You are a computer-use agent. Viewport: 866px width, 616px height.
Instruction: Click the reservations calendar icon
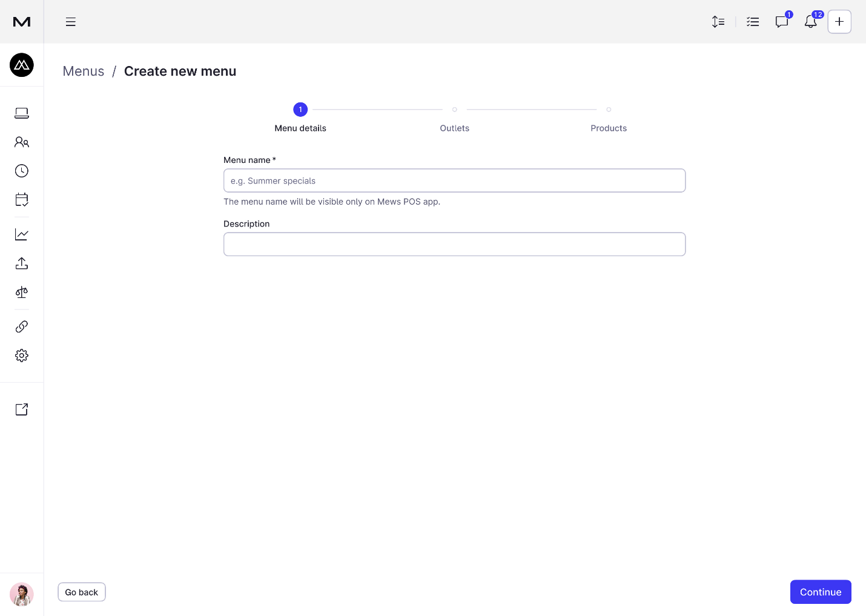point(21,199)
